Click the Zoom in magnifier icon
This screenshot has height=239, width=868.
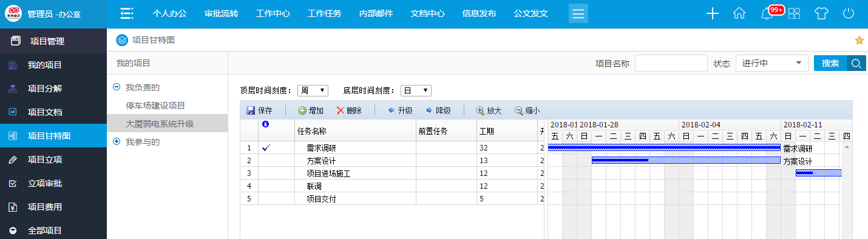click(480, 110)
